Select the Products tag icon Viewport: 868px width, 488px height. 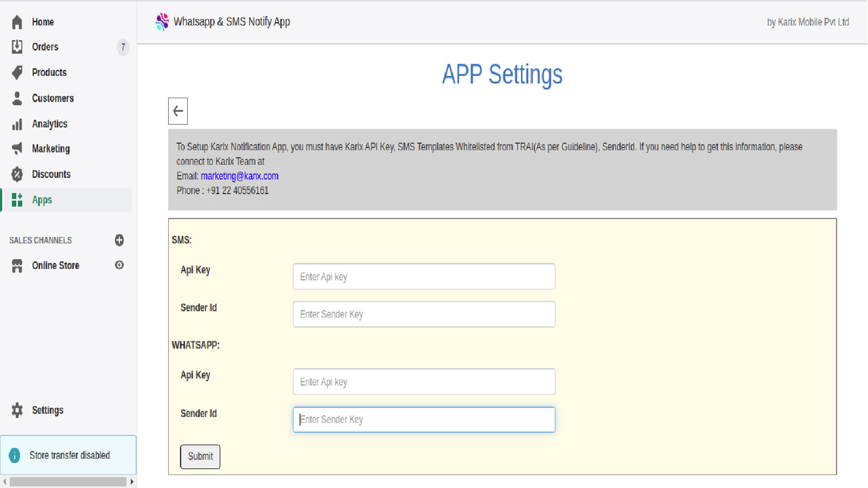pyautogui.click(x=16, y=73)
